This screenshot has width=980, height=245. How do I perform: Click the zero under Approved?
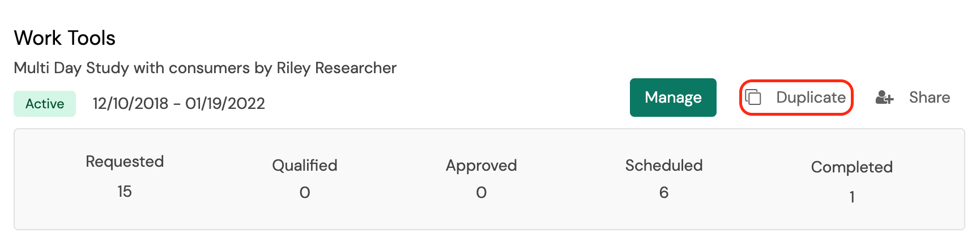pos(481,193)
